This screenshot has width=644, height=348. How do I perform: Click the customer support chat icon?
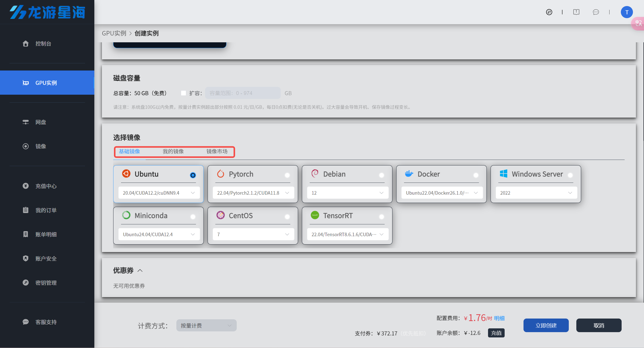click(25, 322)
